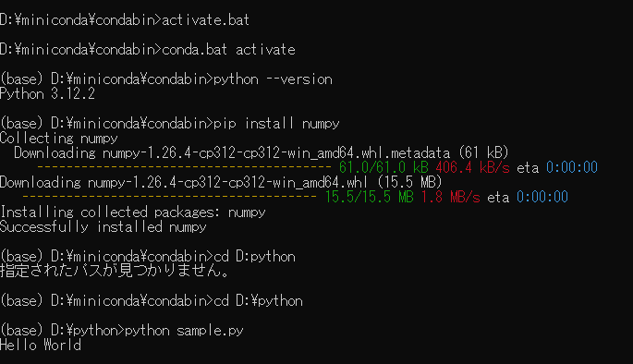633x364 pixels.
Task: Click the 'python sample.py' command
Action: click(184, 331)
